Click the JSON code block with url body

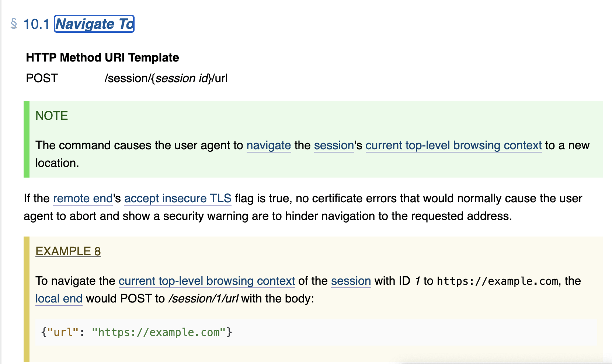pos(316,332)
